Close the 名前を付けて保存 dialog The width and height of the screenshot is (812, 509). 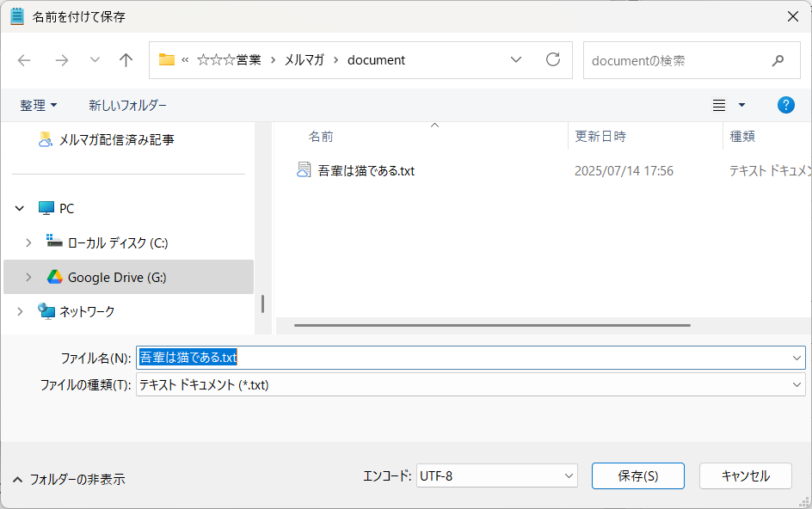[x=793, y=16]
